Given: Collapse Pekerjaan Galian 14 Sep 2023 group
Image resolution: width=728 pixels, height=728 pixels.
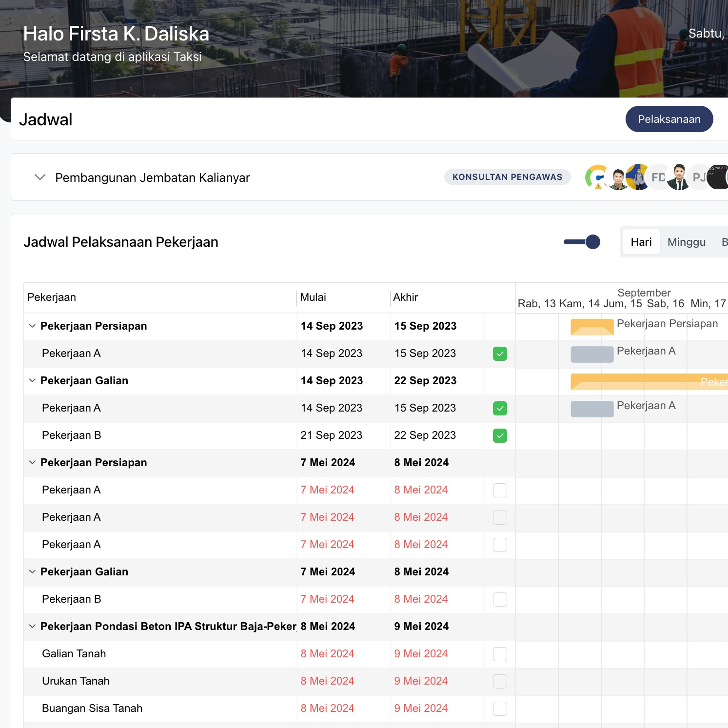Looking at the screenshot, I should point(32,381).
